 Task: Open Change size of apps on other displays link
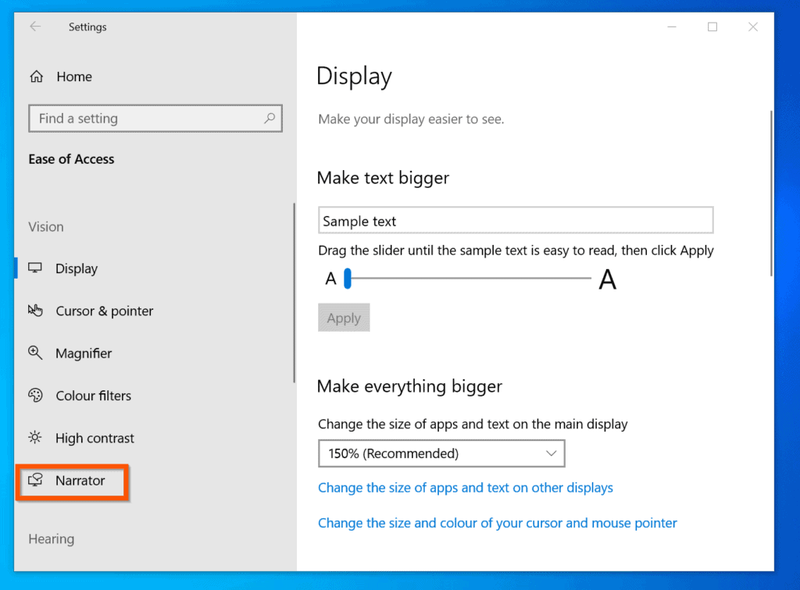465,487
